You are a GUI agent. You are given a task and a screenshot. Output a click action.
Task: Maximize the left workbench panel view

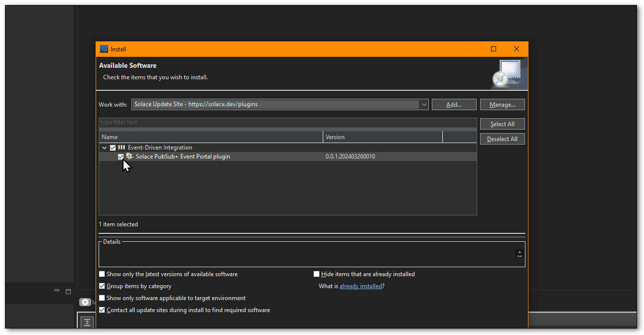point(68,291)
